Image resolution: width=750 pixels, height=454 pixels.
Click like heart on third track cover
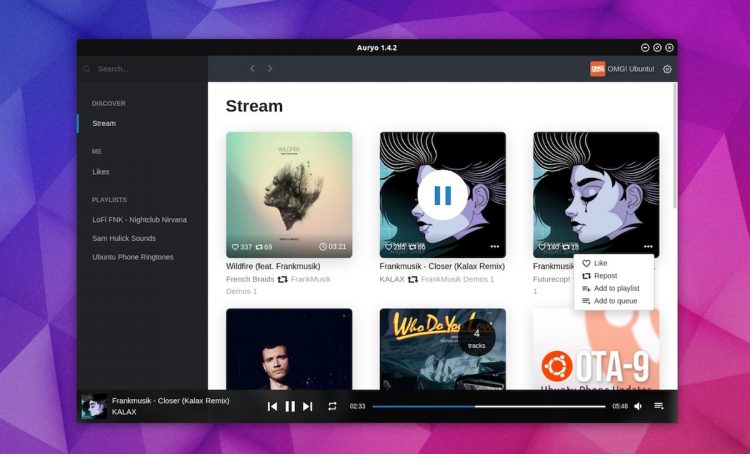(x=542, y=247)
